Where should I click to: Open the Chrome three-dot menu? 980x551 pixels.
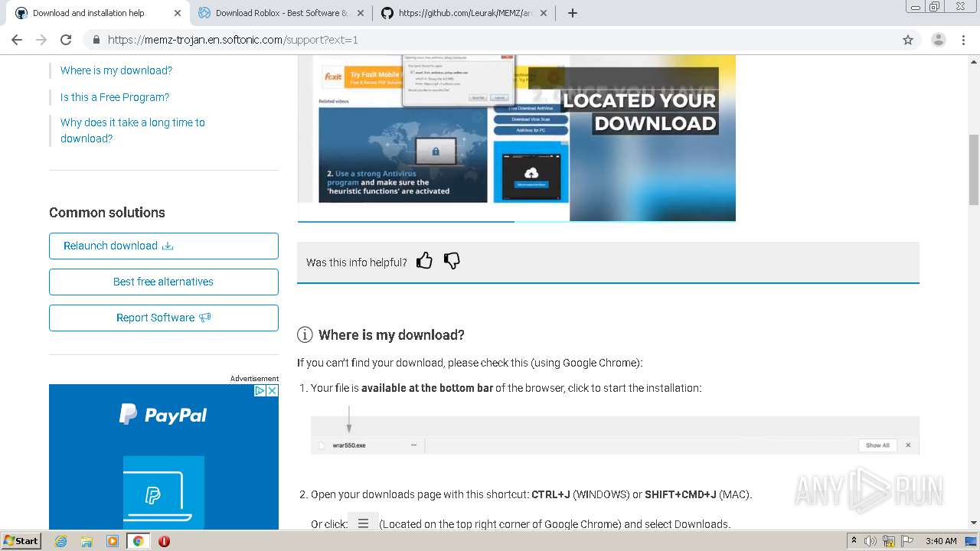tap(962, 40)
